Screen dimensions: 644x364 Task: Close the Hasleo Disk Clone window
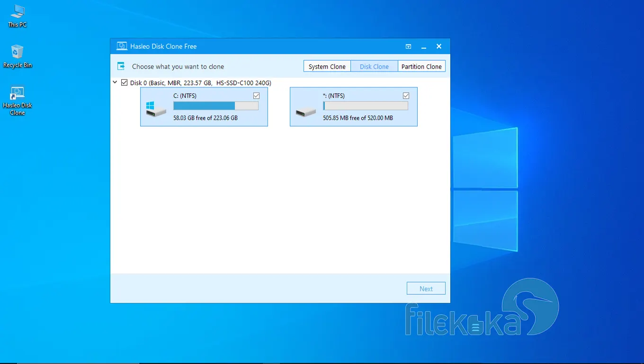click(x=439, y=46)
